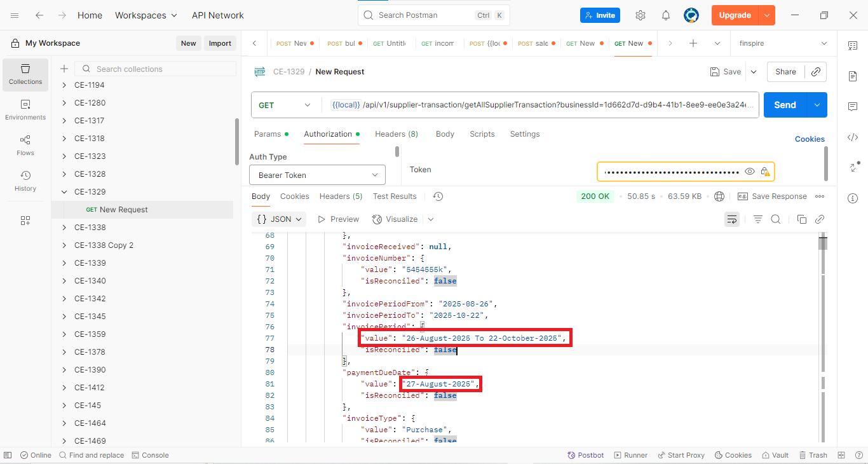Open the response history clock icon
Viewport: 868px width, 464px height.
pyautogui.click(x=438, y=196)
